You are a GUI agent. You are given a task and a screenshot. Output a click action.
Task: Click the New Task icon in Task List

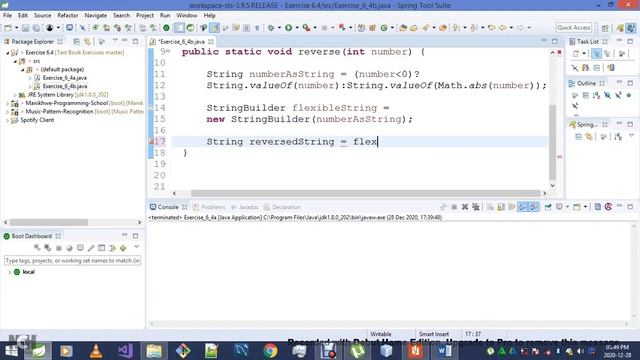[576, 53]
